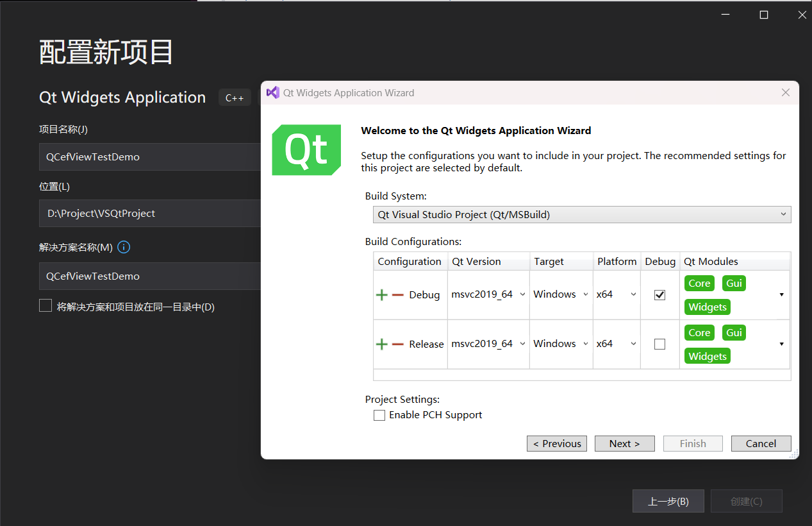Click the Widgets module tag in Debug row
Screen dimensions: 812x526
pyautogui.click(x=708, y=307)
